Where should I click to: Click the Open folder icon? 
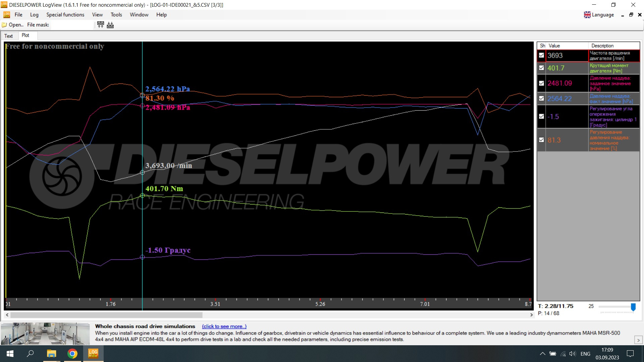click(4, 25)
